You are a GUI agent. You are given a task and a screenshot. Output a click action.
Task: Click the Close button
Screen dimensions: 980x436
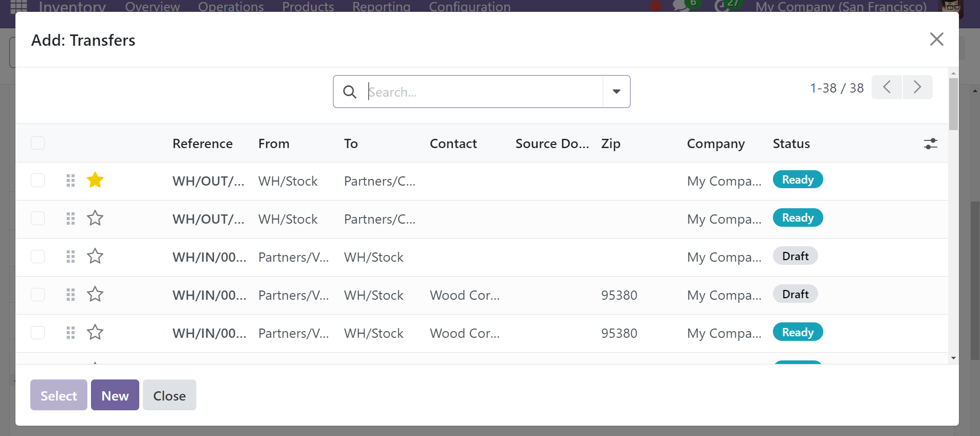(170, 395)
